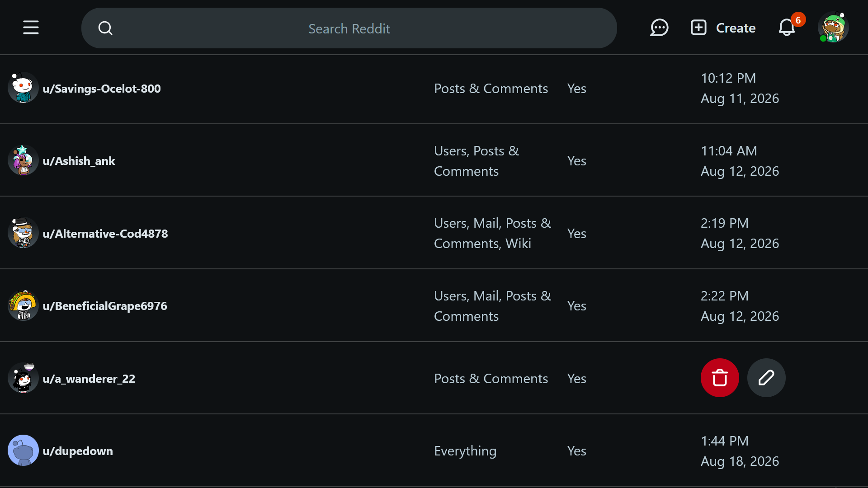Focus the Search Reddit field

tap(349, 28)
